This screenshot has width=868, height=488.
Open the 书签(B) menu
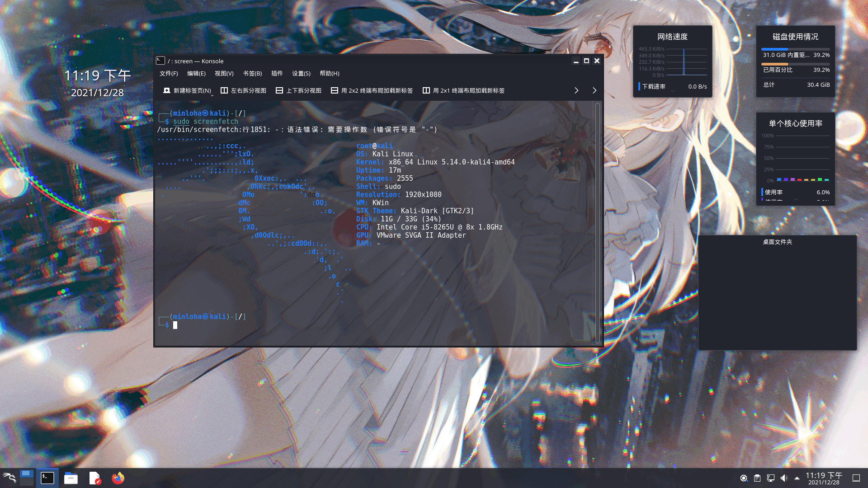tap(252, 73)
